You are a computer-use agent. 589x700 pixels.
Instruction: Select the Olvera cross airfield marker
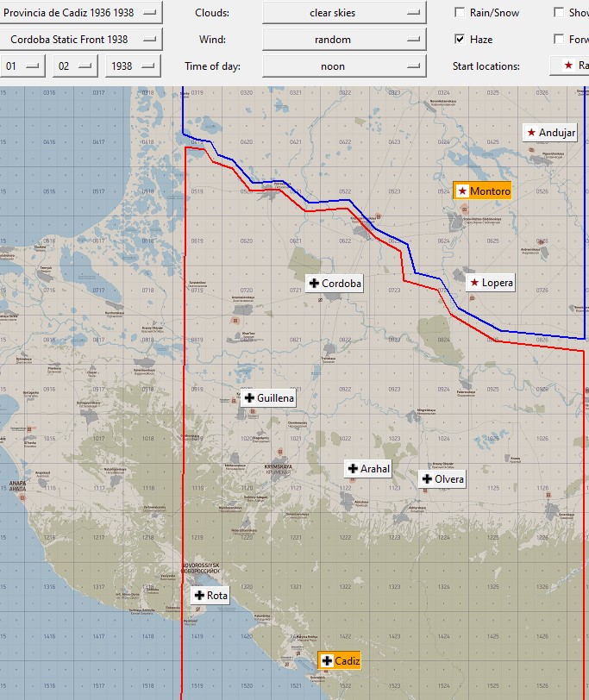[x=442, y=479]
